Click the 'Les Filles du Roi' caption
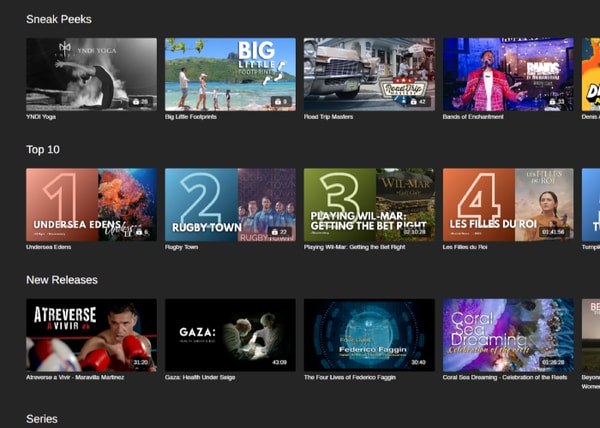This screenshot has height=428, width=600. pos(465,247)
